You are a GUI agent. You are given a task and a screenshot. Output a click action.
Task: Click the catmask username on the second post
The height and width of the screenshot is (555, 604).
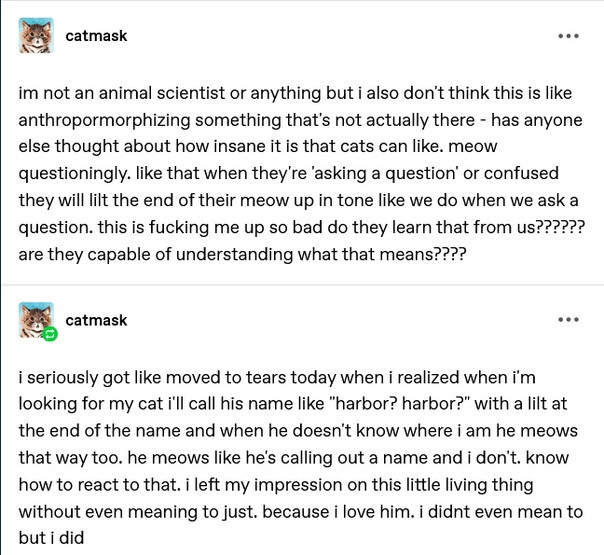pyautogui.click(x=96, y=320)
